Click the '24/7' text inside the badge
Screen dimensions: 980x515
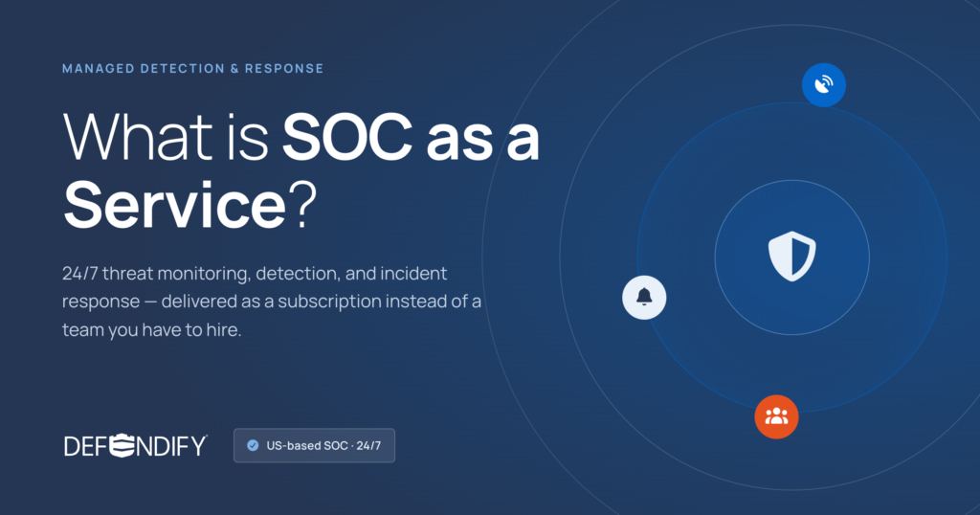(368, 446)
